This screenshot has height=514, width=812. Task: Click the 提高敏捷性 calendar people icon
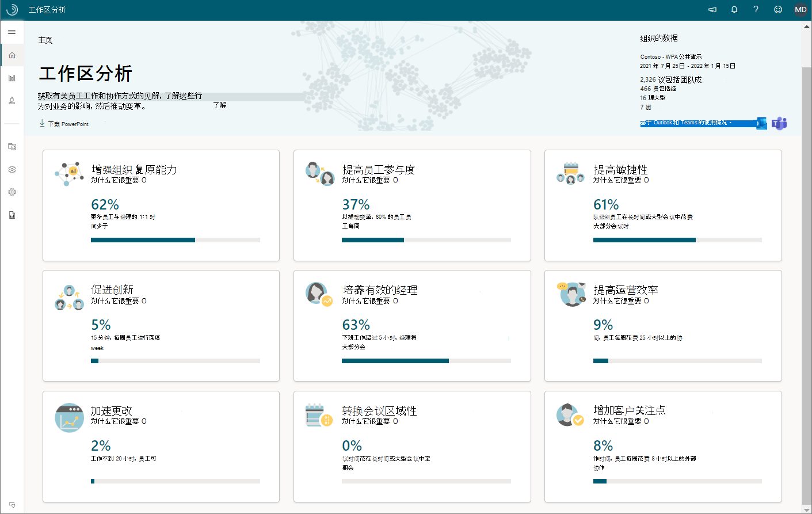[571, 174]
